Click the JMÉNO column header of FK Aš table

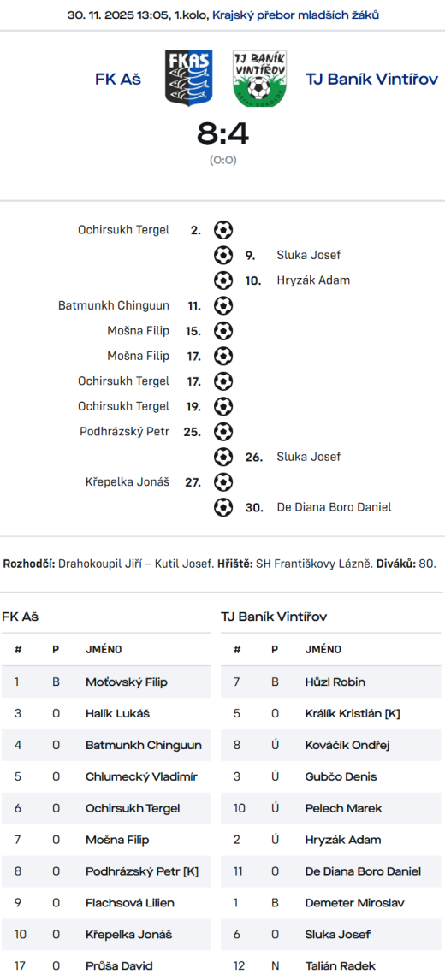[104, 649]
